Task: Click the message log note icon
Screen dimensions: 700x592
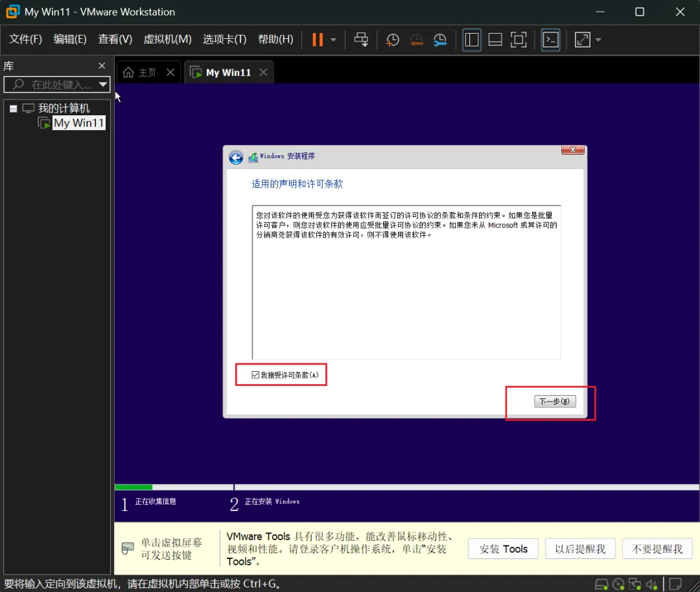Action: 675,584
